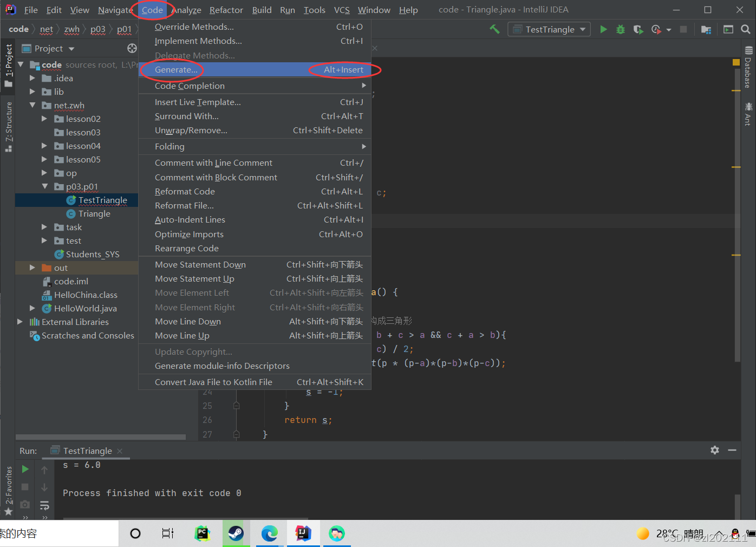The image size is (756, 547).
Task: Open the Favorites tool window tab
Action: (x=8, y=490)
